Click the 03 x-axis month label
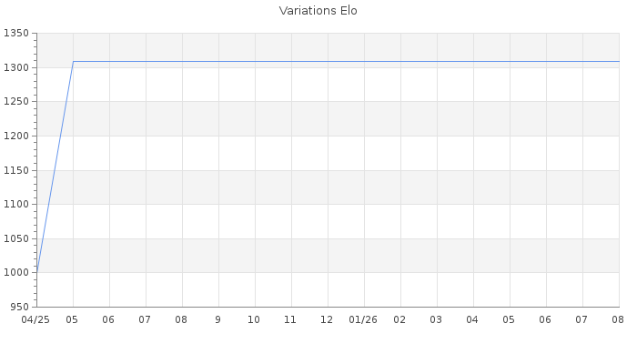The image size is (637, 364). point(436,320)
